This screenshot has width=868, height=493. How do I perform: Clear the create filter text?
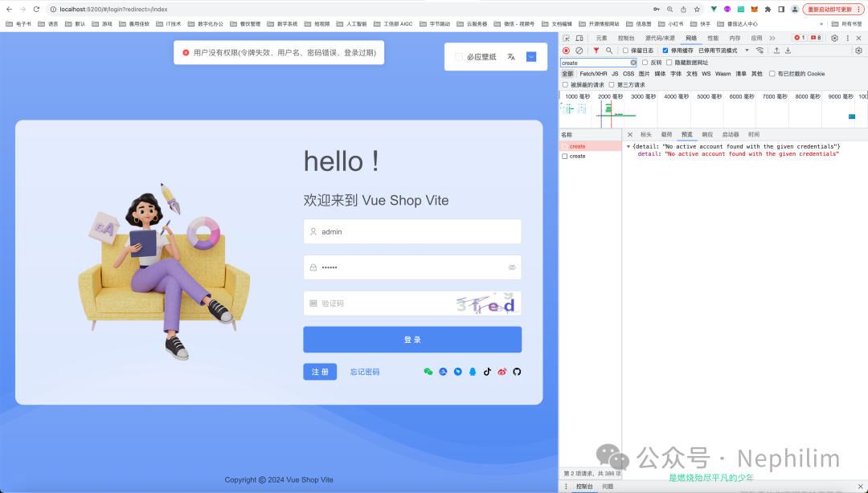633,63
